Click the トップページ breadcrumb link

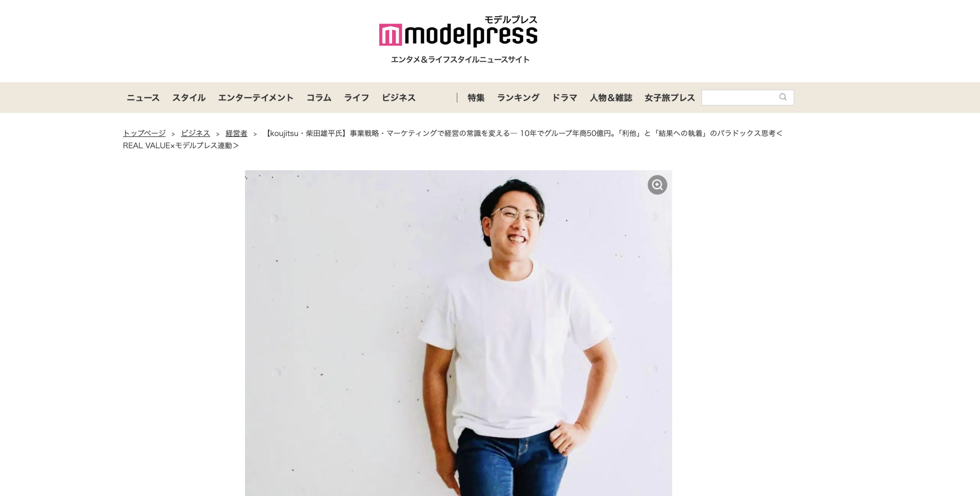pos(144,133)
